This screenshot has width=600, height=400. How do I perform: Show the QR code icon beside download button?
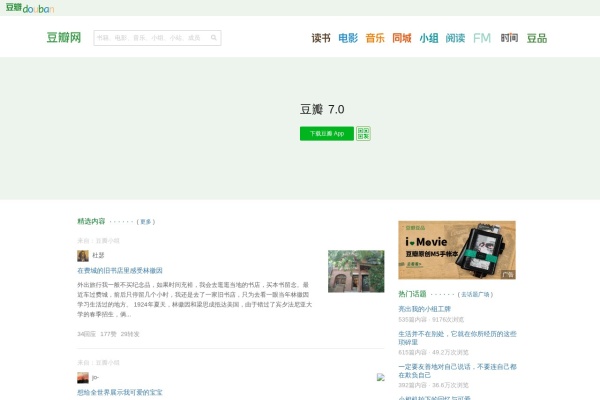click(x=363, y=134)
